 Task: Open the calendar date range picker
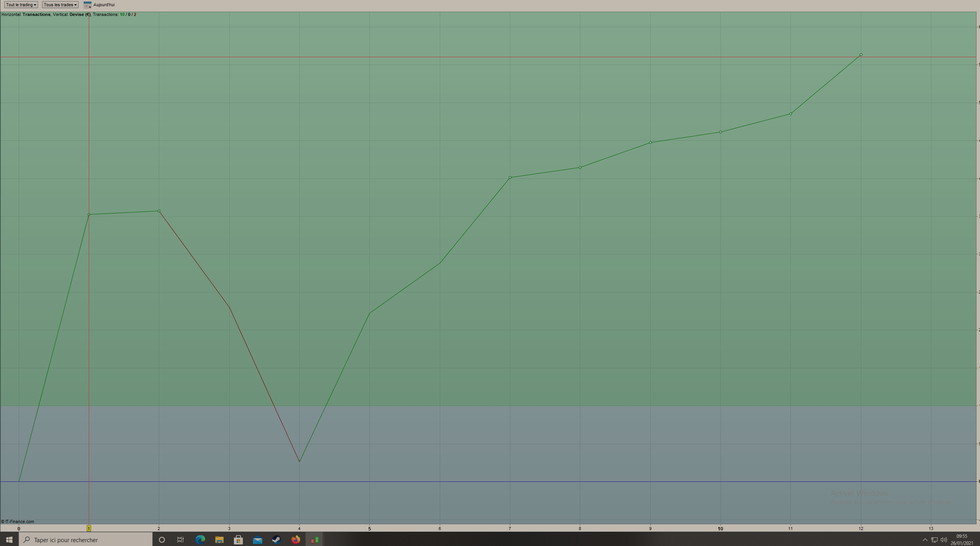tap(87, 5)
